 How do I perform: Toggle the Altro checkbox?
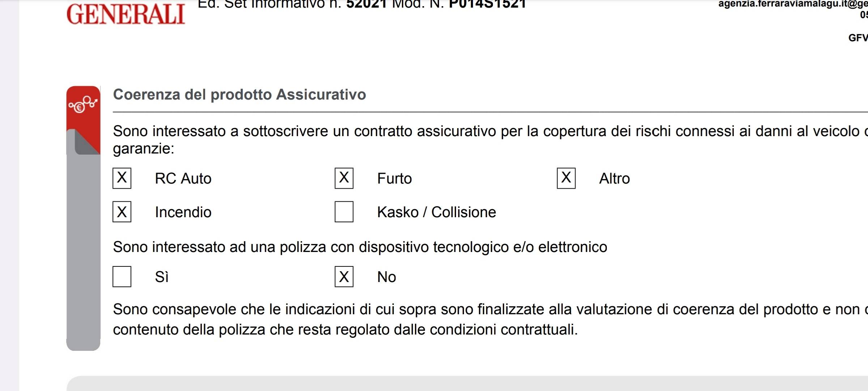(x=566, y=178)
